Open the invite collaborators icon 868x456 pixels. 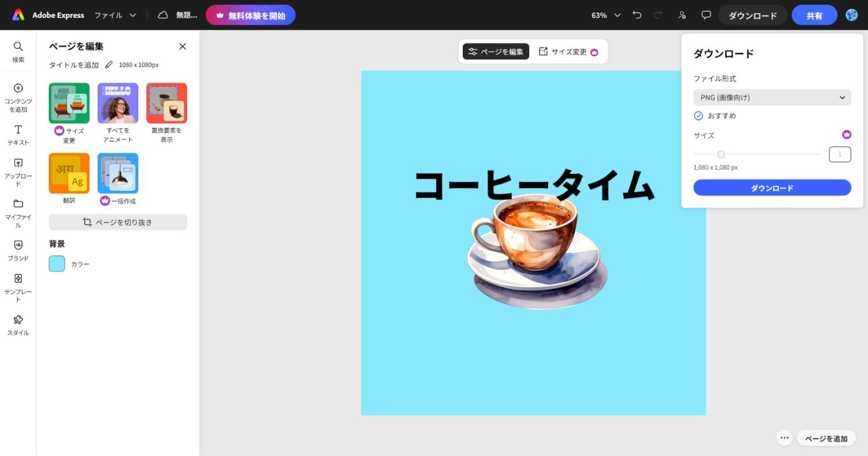[x=682, y=15]
